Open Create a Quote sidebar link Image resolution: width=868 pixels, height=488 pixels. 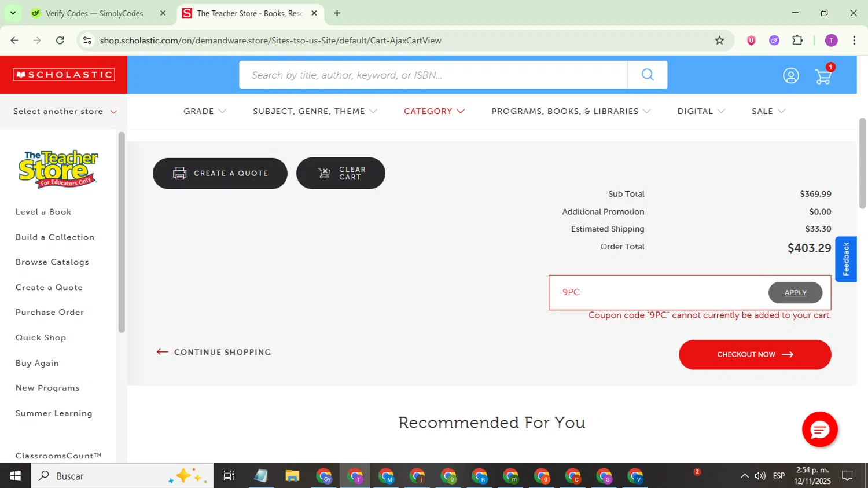click(49, 288)
